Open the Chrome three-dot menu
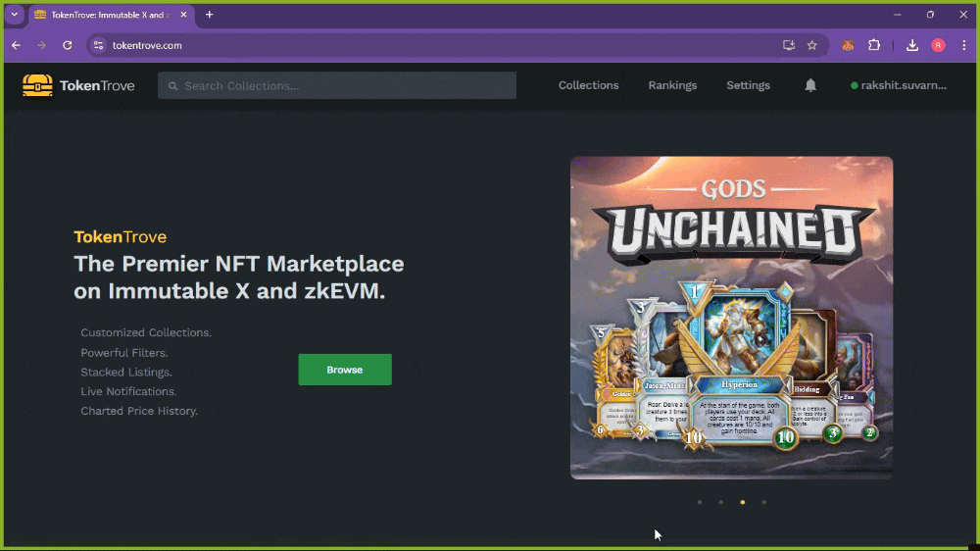The image size is (980, 551). (963, 45)
